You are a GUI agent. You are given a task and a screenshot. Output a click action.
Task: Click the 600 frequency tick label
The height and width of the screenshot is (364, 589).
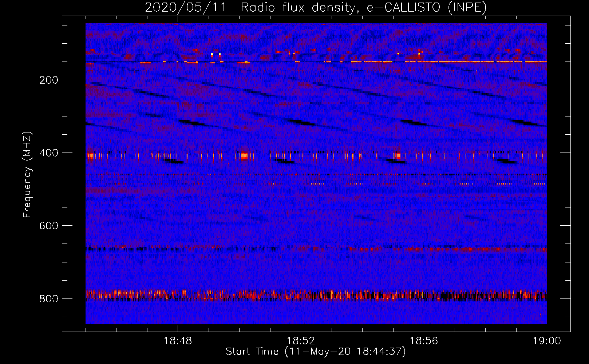coord(49,226)
